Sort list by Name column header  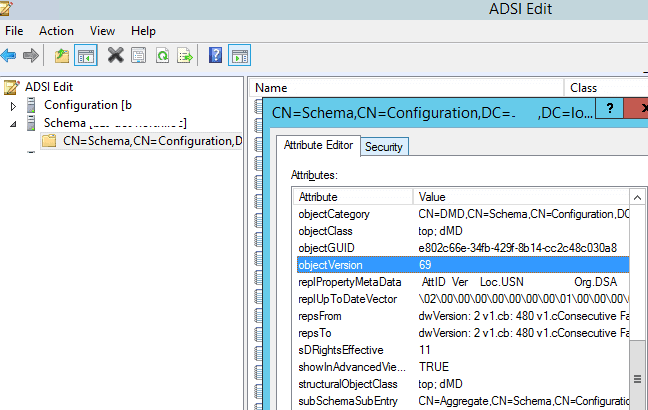(x=407, y=88)
